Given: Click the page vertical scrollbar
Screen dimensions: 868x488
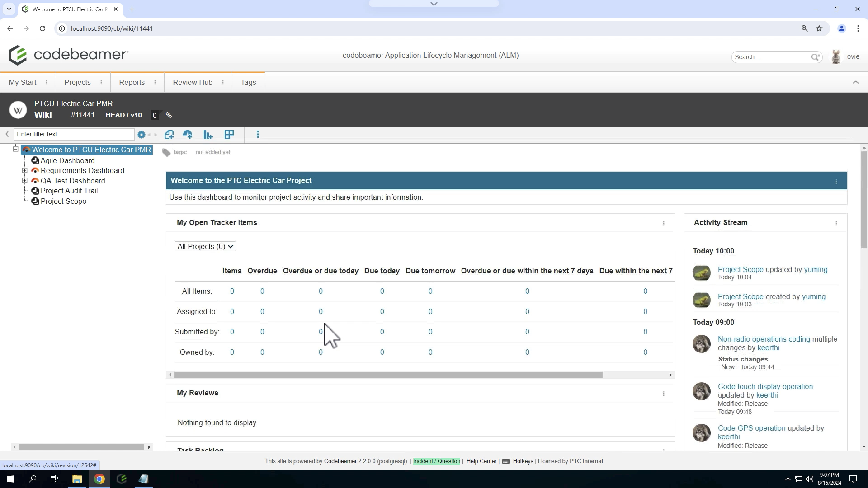Looking at the screenshot, I should (864, 199).
